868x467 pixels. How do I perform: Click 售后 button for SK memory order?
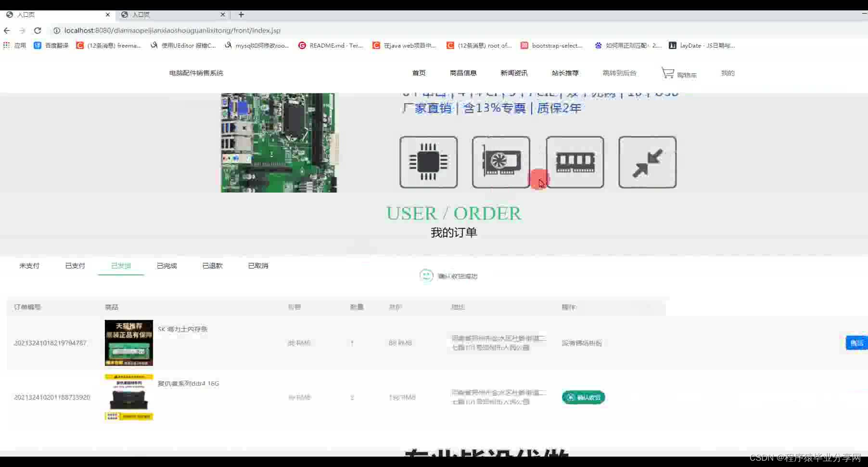pyautogui.click(x=856, y=343)
